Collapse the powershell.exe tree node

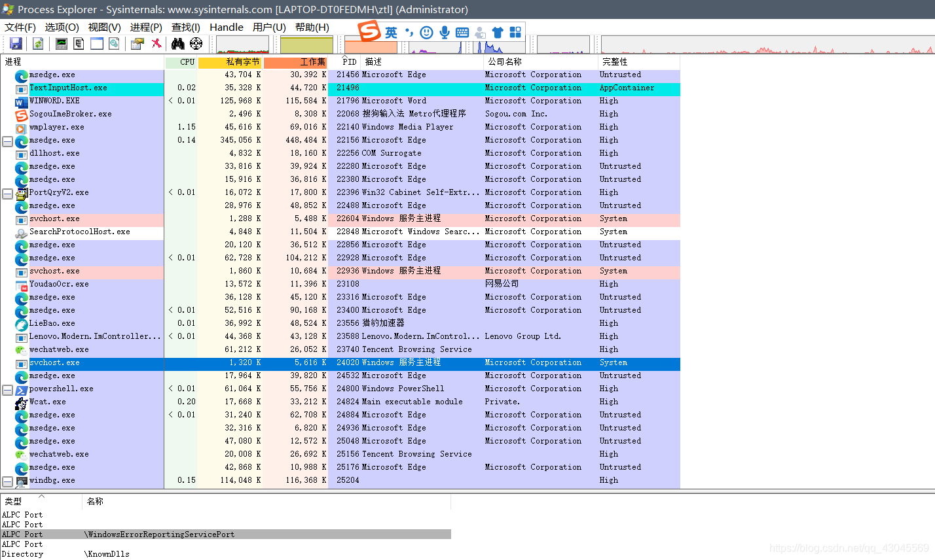7,389
